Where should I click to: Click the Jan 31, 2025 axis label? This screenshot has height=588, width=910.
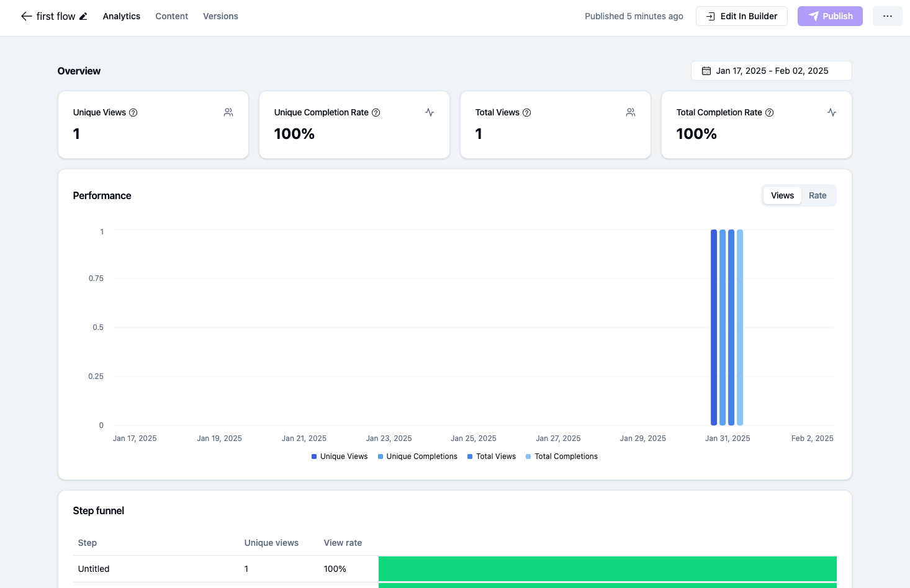(x=728, y=439)
